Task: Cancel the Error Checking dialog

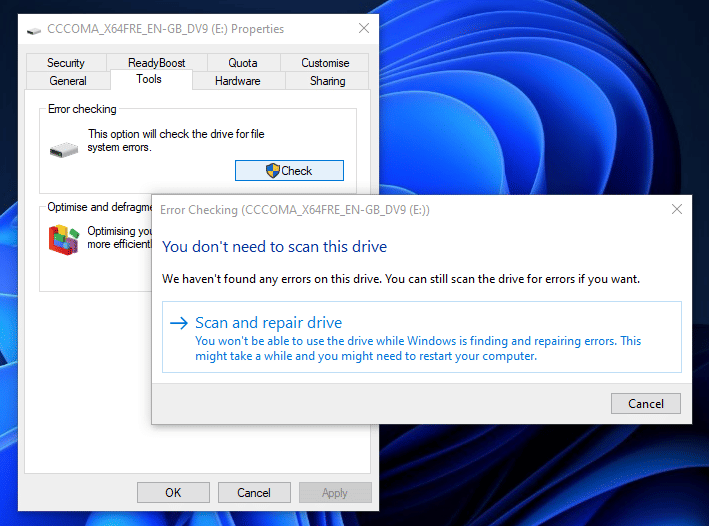Action: coord(646,403)
